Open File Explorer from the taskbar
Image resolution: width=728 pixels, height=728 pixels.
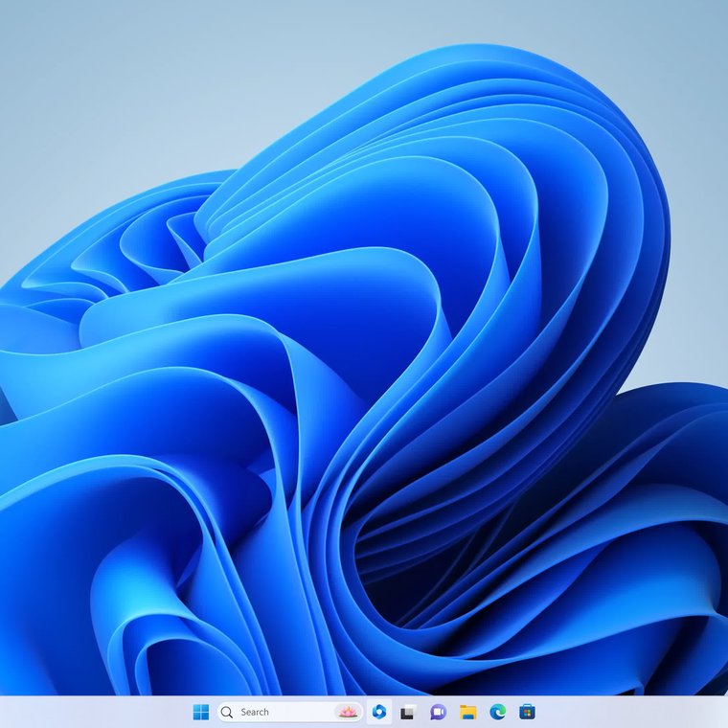point(468,712)
